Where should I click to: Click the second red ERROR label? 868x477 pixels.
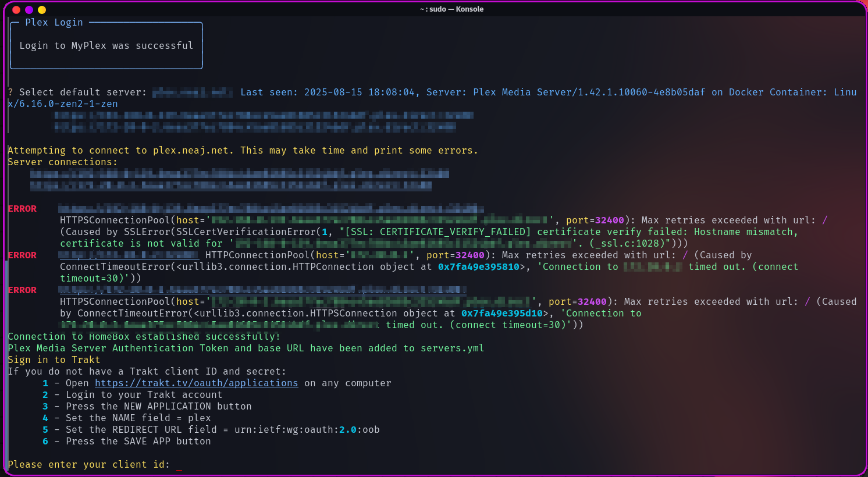tap(22, 255)
